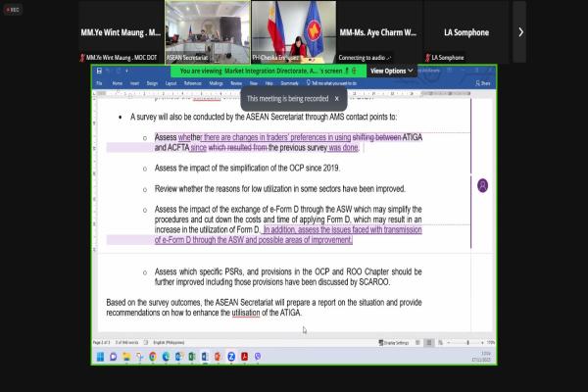Open Microsoft Edge from the taskbar
The width and height of the screenshot is (588, 392).
(166, 357)
